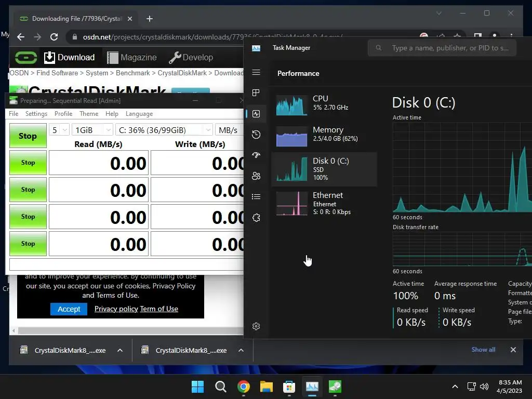Select CPU in Performance list
This screenshot has width=532, height=399.
pos(324,105)
